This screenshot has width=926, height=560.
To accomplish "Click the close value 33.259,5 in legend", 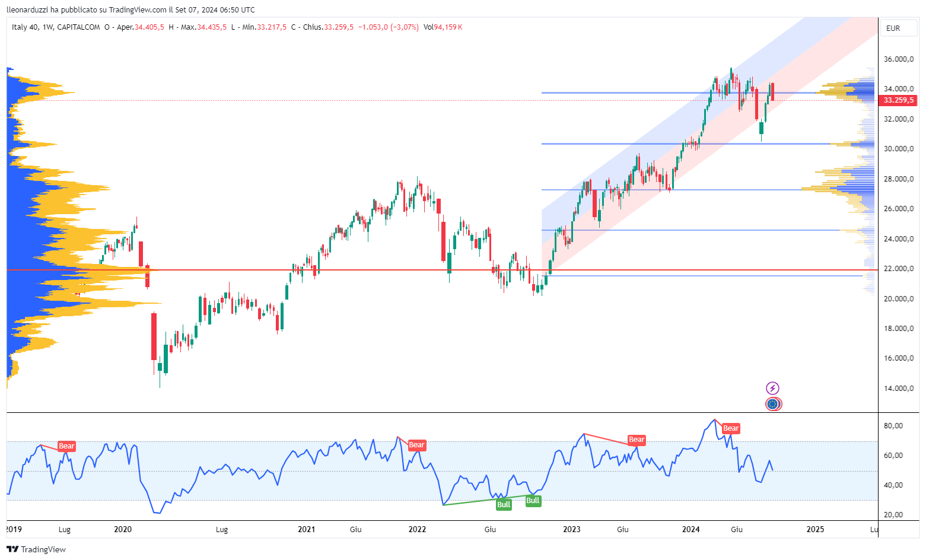I will click(x=339, y=27).
